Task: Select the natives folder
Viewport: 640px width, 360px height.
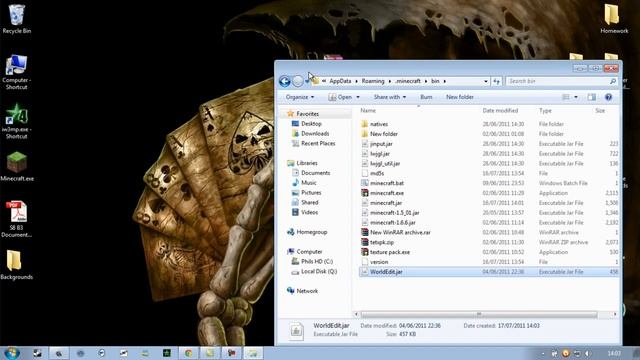Action: point(379,124)
